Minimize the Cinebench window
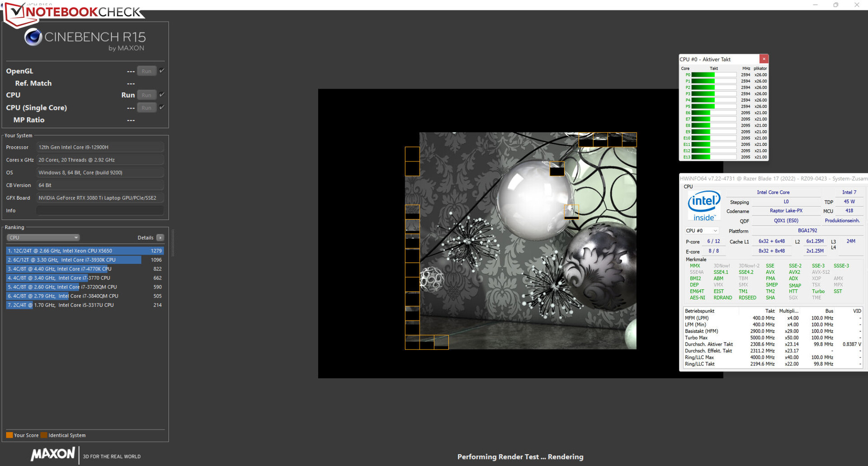 point(815,5)
